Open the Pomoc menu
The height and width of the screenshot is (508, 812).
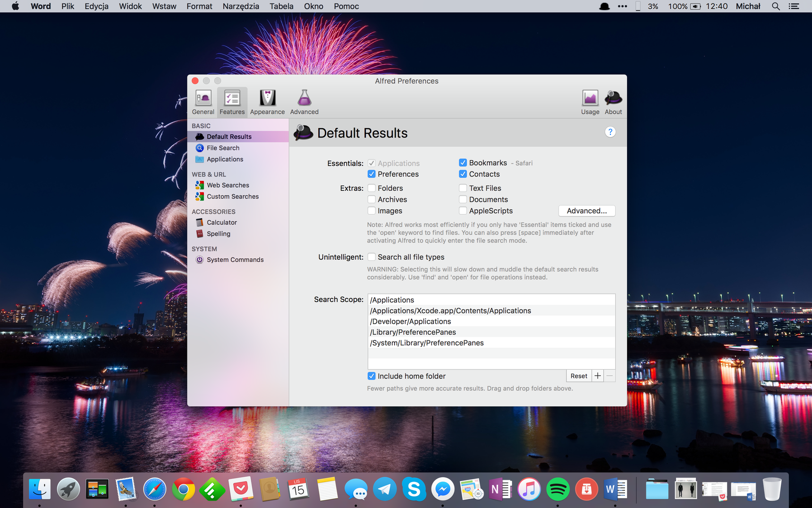(347, 6)
